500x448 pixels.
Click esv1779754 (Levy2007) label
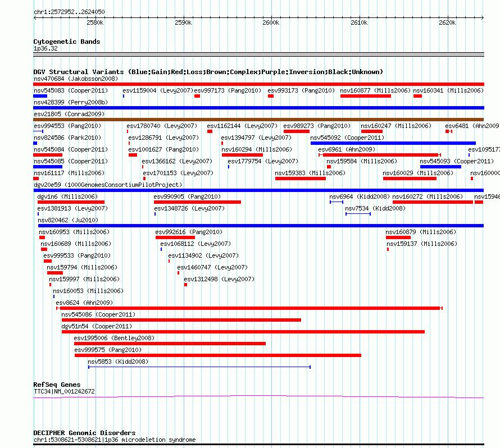(x=263, y=161)
